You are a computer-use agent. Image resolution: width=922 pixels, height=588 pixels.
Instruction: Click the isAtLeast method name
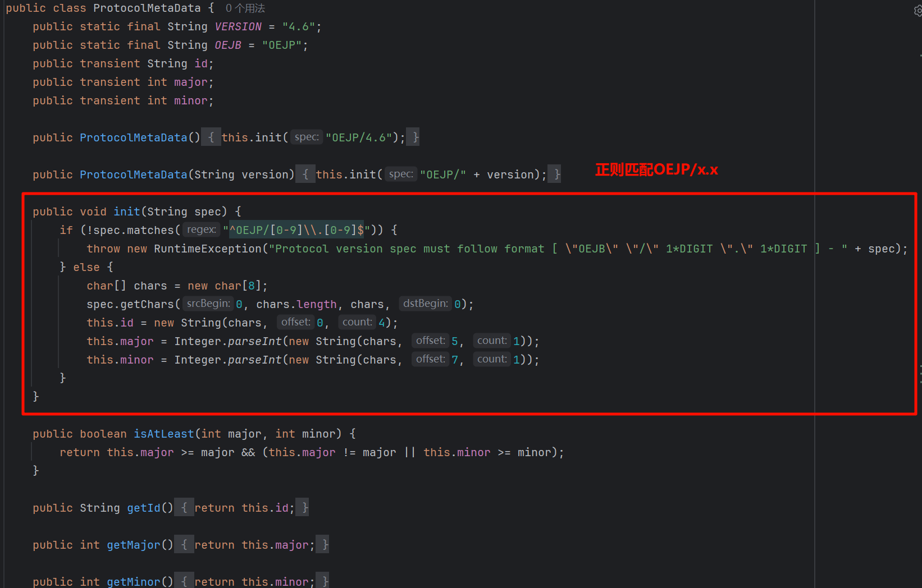click(163, 434)
